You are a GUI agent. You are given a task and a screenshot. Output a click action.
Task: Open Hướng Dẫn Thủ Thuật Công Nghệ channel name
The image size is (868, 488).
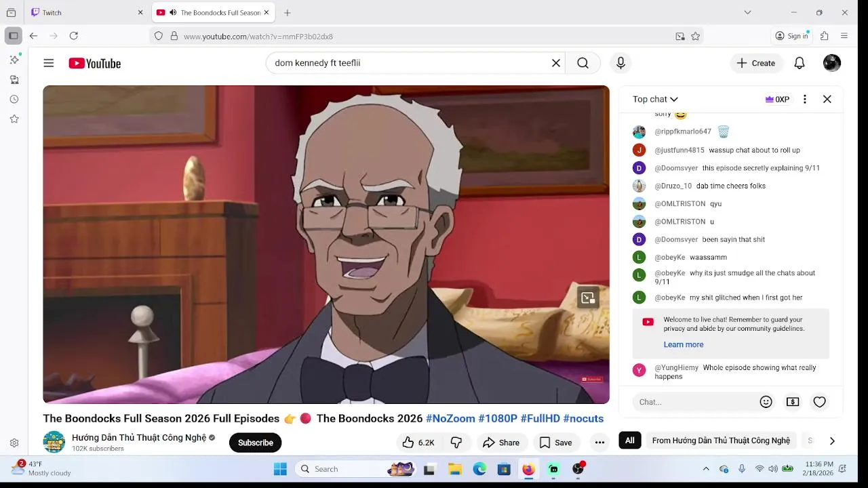tap(139, 437)
